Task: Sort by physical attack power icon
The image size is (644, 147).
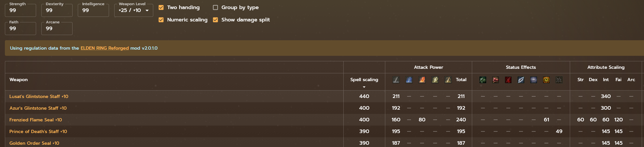Action: tap(396, 80)
